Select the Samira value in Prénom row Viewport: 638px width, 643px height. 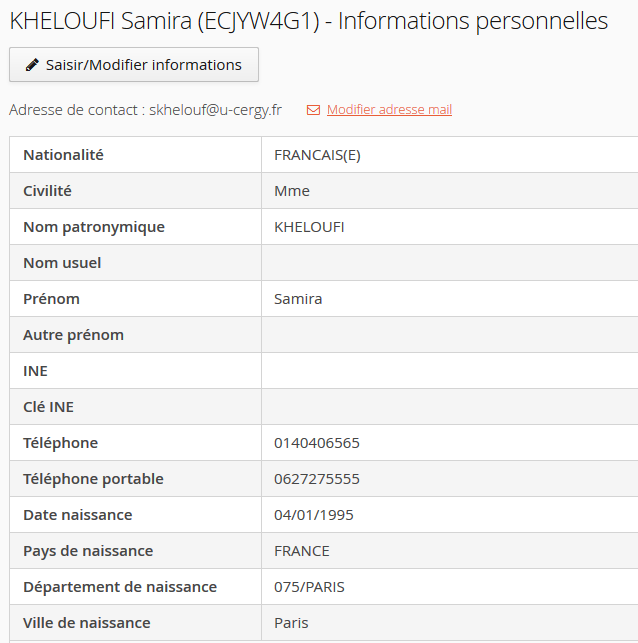tap(298, 299)
